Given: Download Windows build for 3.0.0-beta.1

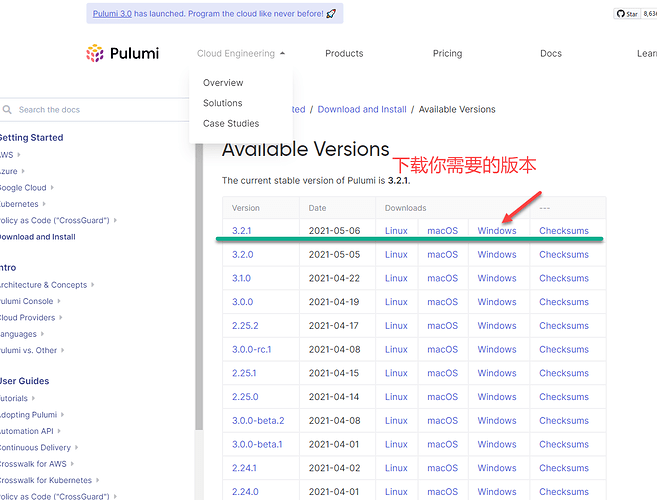Looking at the screenshot, I should click(x=497, y=444).
